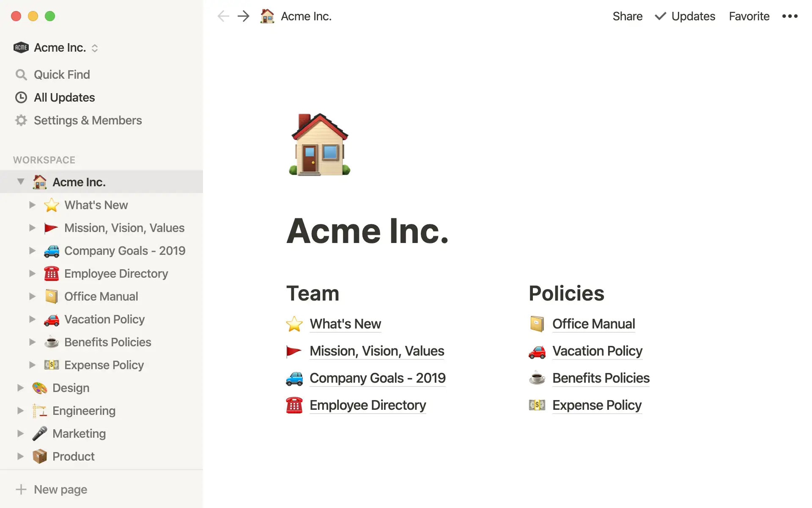This screenshot has height=508, width=812.
Task: Open the Updates panel
Action: 692,16
